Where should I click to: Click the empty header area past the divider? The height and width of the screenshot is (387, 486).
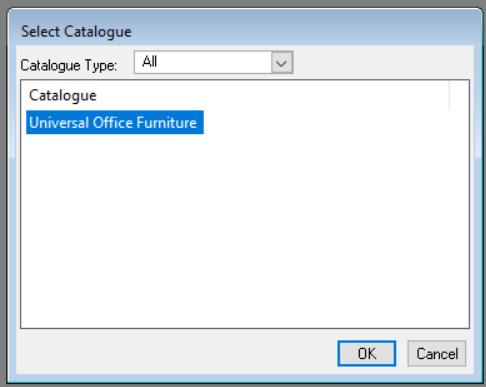pyautogui.click(x=459, y=96)
